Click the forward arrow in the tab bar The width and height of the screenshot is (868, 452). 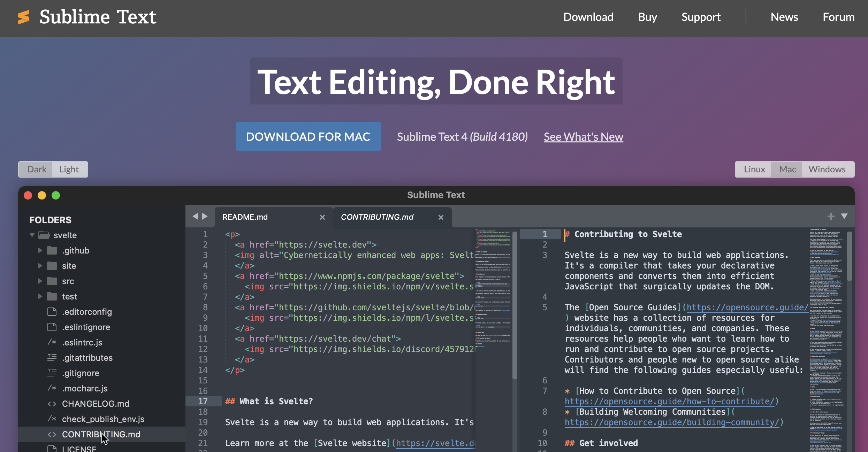click(205, 216)
